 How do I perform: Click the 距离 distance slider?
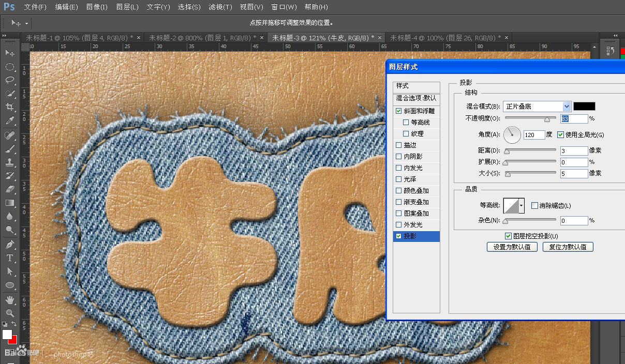click(531, 151)
